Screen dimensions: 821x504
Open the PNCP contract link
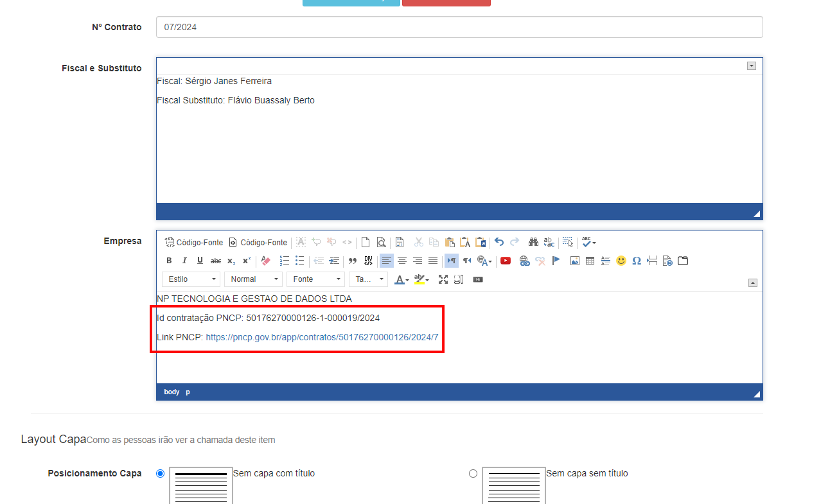coord(322,337)
